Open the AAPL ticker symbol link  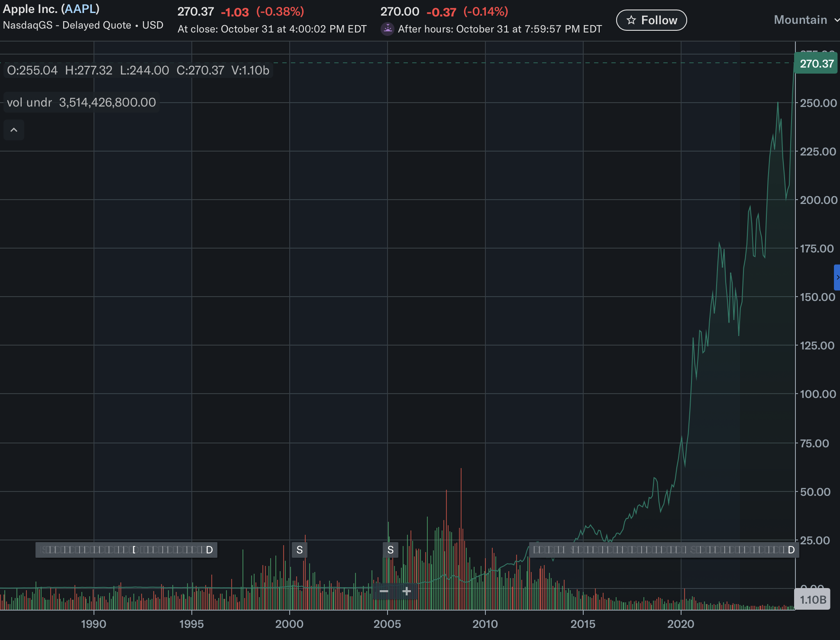(80, 9)
